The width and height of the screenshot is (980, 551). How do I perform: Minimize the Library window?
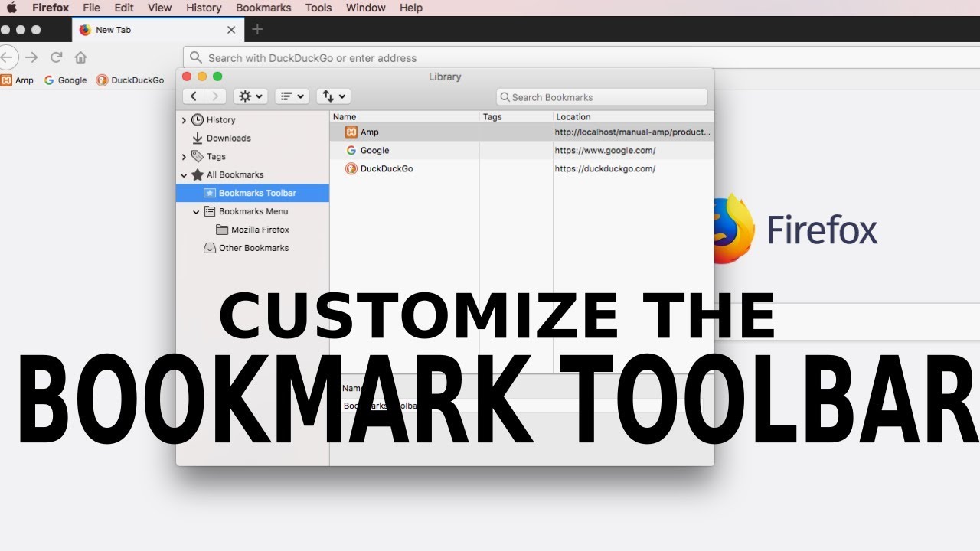pyautogui.click(x=202, y=77)
